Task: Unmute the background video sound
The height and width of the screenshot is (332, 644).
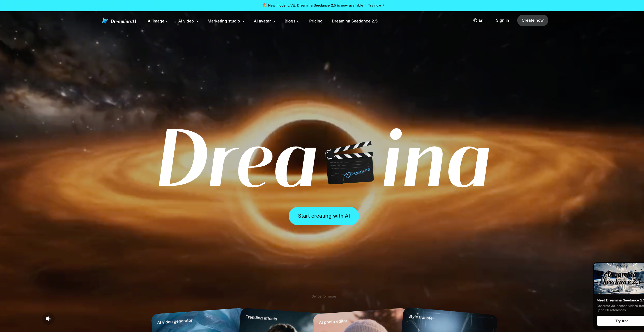Action: pos(48,318)
